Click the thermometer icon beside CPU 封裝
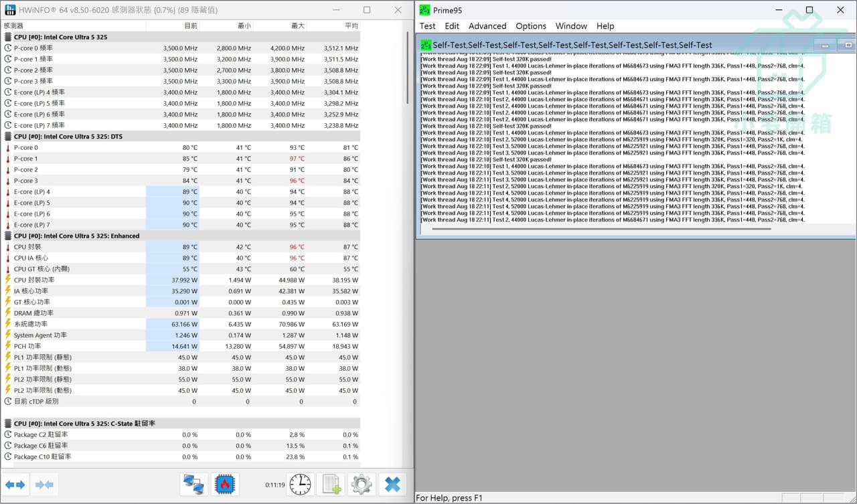 tap(8, 247)
